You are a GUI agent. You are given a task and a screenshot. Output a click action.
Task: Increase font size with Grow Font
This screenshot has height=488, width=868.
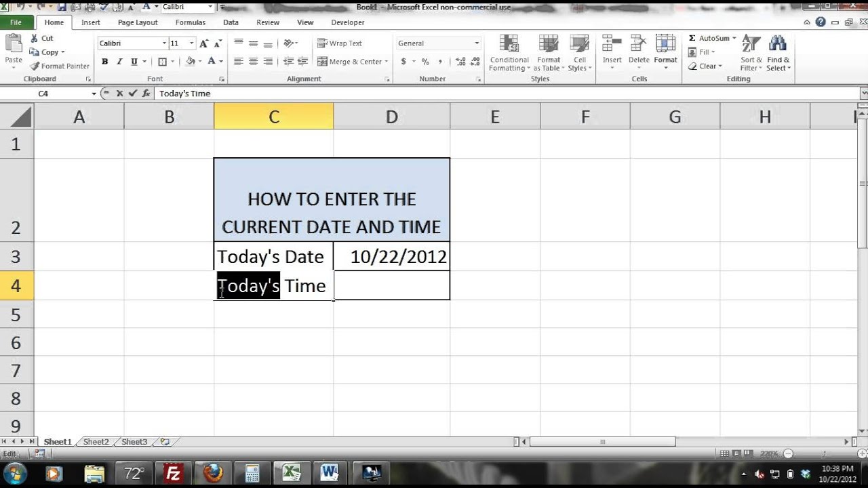[x=203, y=43]
